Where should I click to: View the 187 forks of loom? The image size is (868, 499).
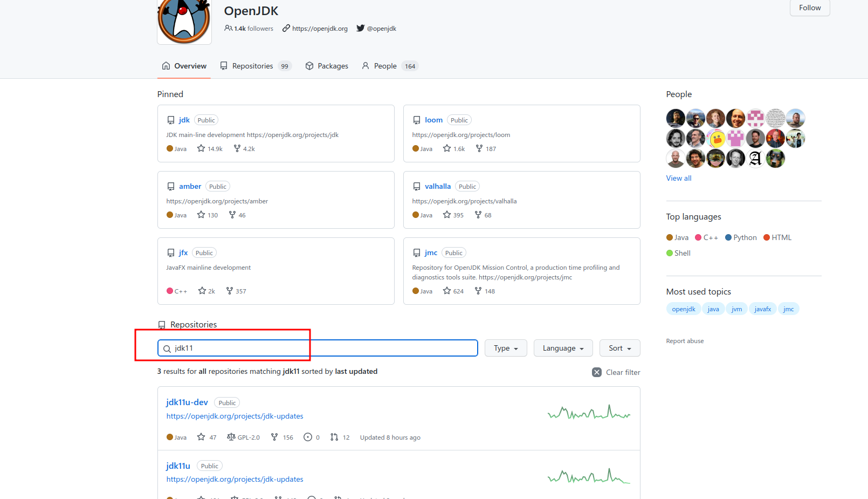point(486,149)
